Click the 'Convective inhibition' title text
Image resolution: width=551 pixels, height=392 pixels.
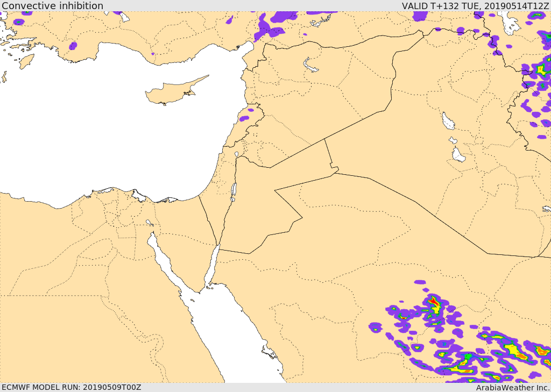(52, 5)
